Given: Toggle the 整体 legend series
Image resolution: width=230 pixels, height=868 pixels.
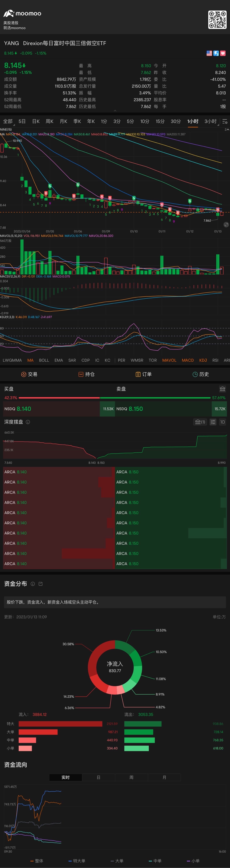Looking at the screenshot, I should point(37,861).
